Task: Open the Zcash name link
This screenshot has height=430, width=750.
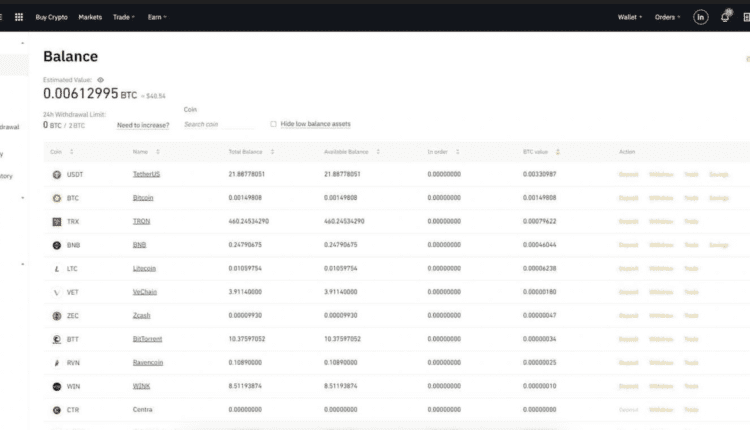Action: (142, 315)
